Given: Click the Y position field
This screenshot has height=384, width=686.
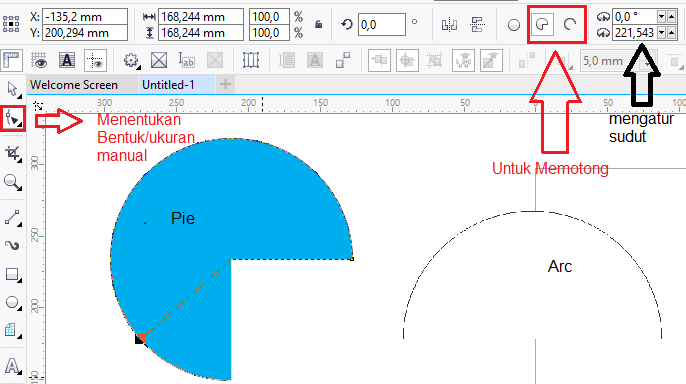Looking at the screenshot, I should coord(85,33).
